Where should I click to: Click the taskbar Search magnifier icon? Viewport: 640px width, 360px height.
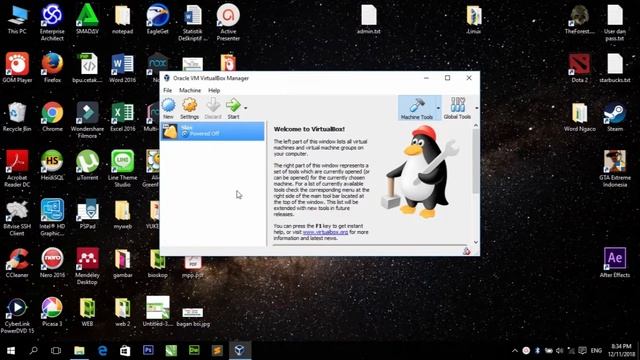pyautogui.click(x=33, y=350)
